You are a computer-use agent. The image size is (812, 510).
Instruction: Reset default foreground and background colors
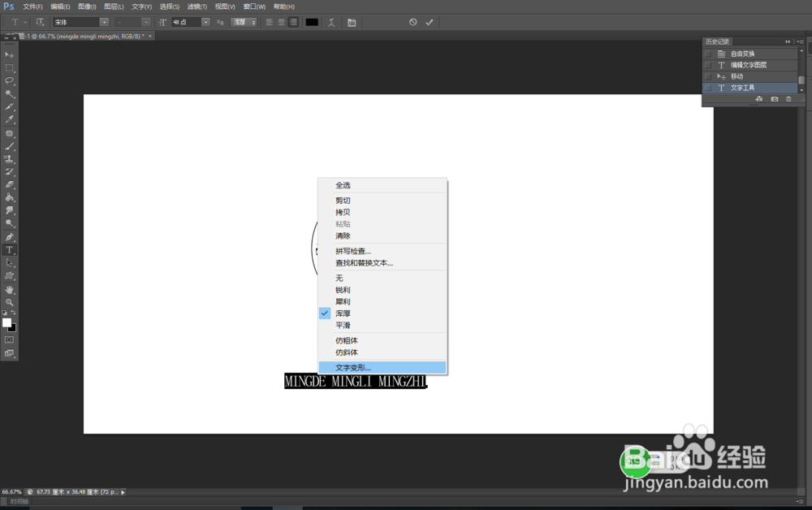pyautogui.click(x=5, y=313)
